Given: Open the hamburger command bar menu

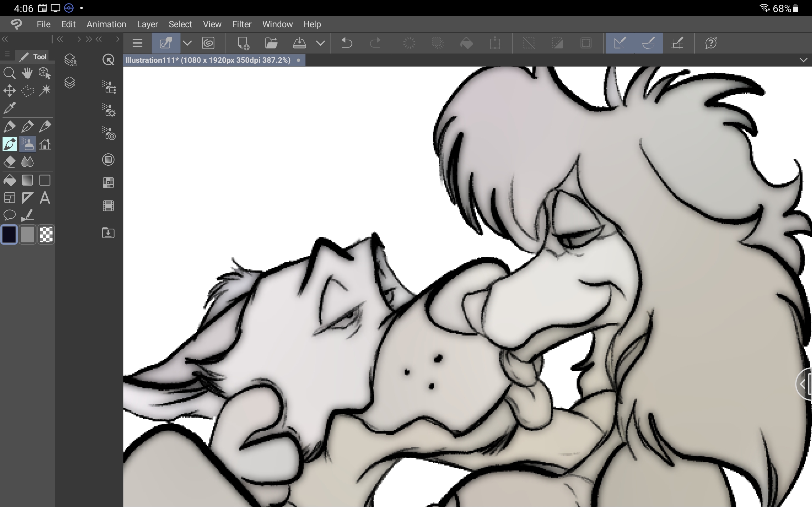Looking at the screenshot, I should 137,43.
